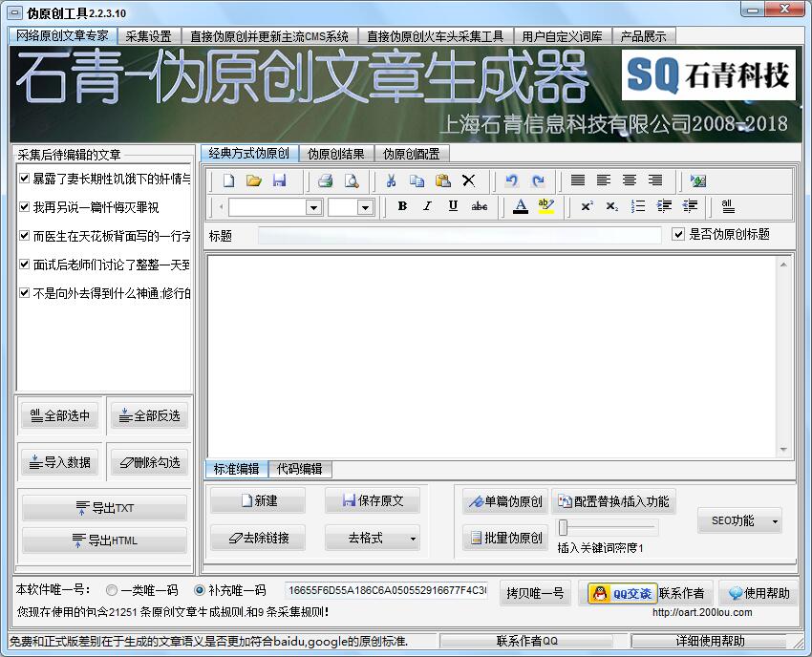Viewport: 812px width, 657px height.
Task: Open 用户自定义词库 tab
Action: click(563, 36)
